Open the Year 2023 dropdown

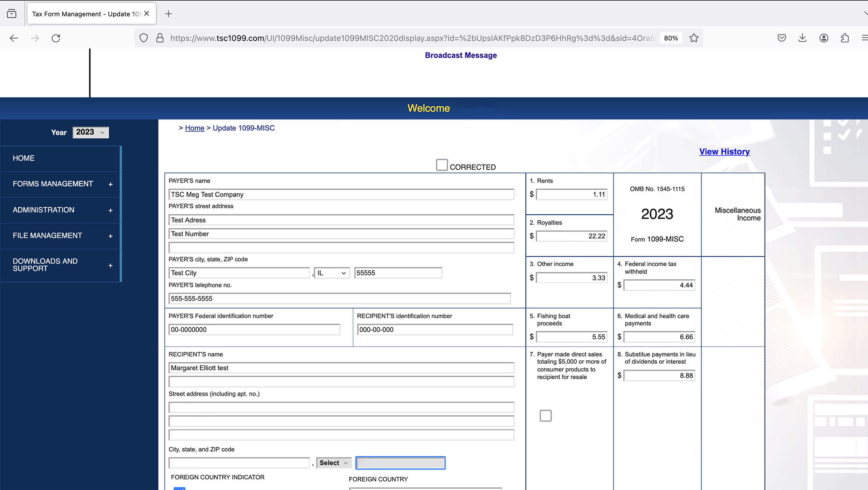(x=91, y=132)
